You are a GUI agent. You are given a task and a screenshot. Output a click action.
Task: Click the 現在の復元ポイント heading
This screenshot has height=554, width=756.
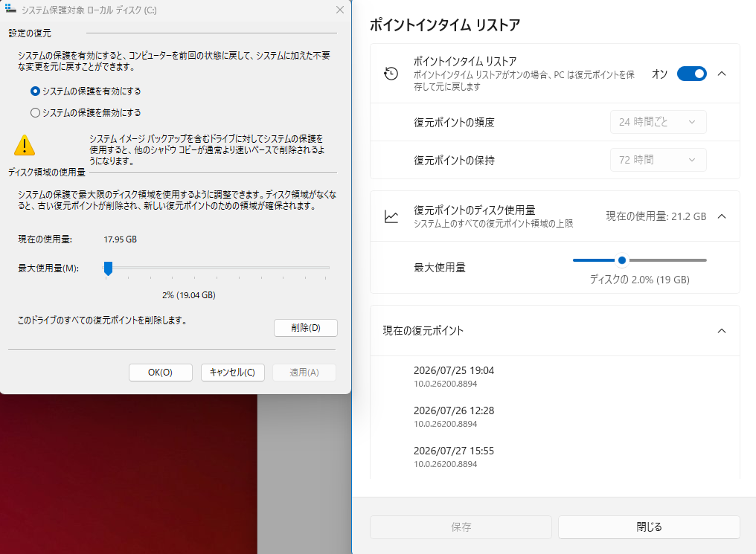(423, 331)
